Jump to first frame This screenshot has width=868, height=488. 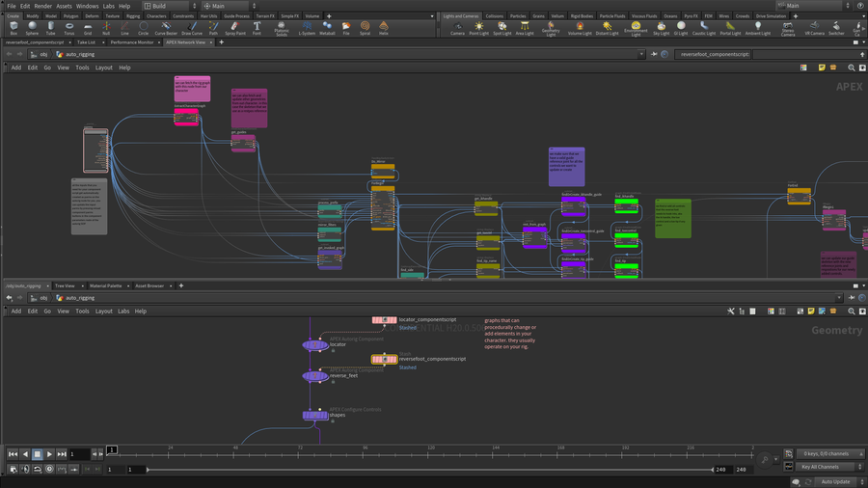click(13, 454)
